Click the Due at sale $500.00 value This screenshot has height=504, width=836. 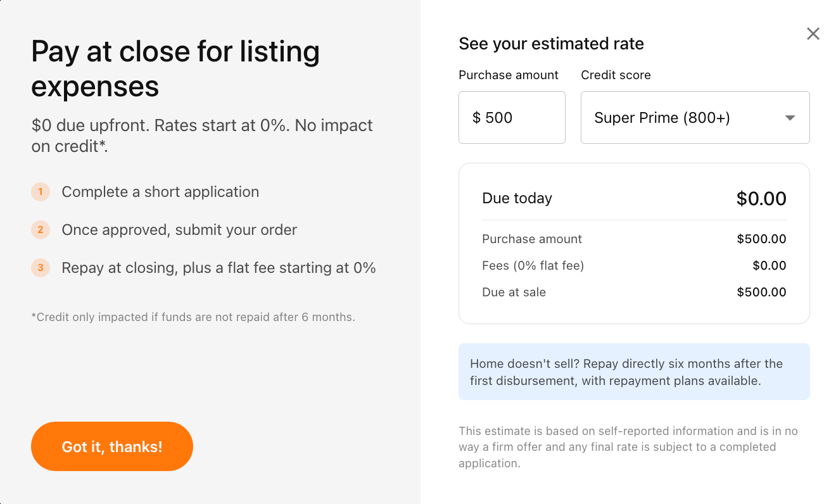(x=761, y=293)
